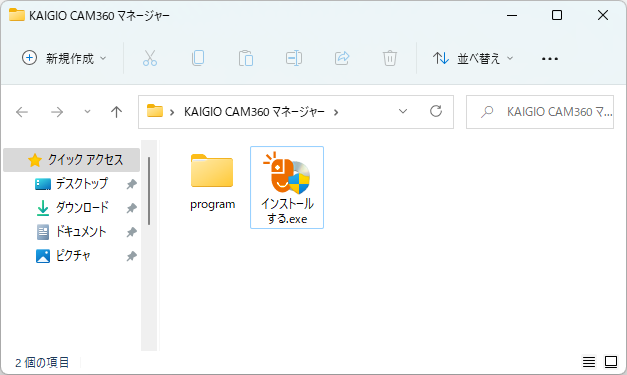Screen dimensions: 627x375
Task: Open the three-dots more options menu
Action: point(550,59)
